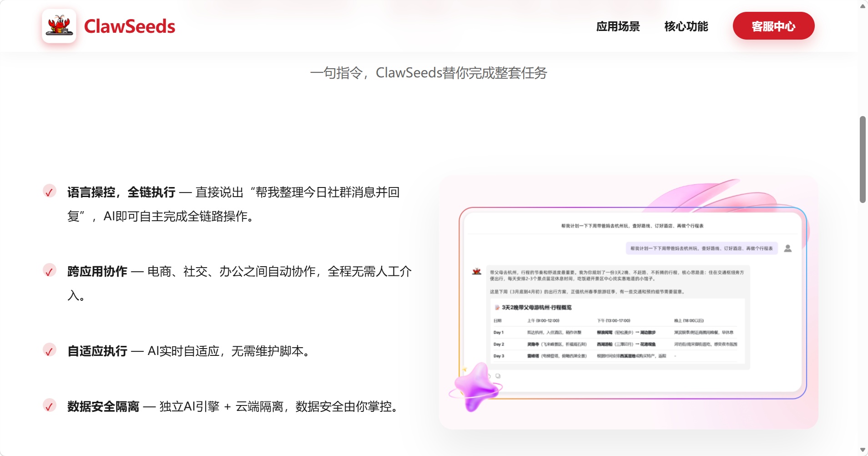Click the 语言操控，全链执行 feature heading

coord(121,192)
